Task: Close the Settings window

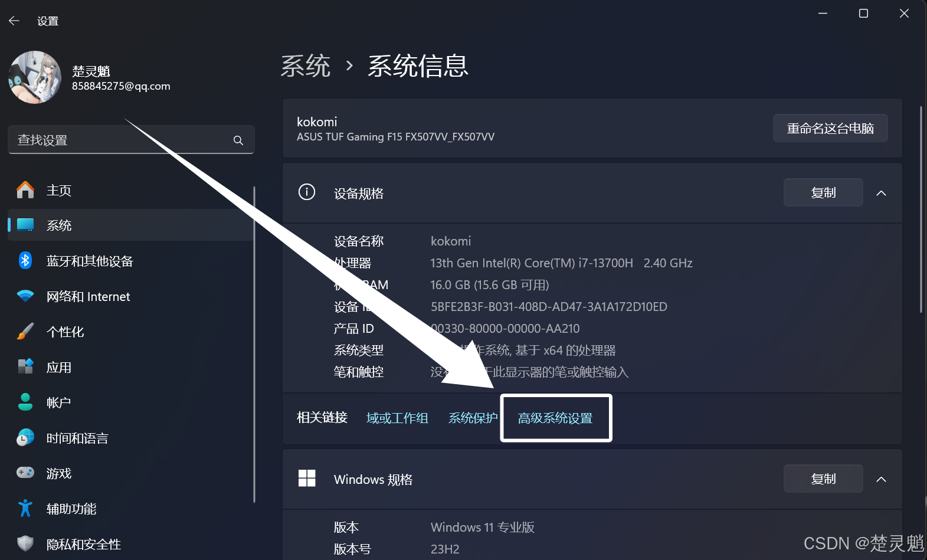Action: [x=904, y=13]
